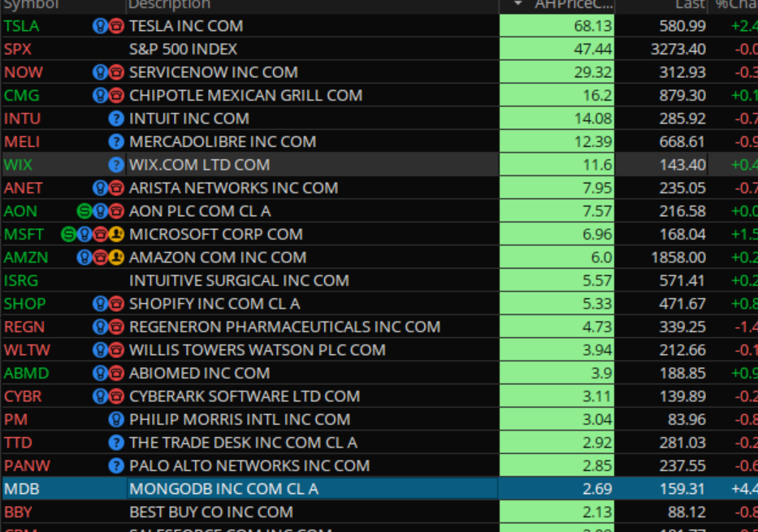The image size is (758, 532).
Task: Click the red phone icon on REGN row
Action: coord(116,327)
